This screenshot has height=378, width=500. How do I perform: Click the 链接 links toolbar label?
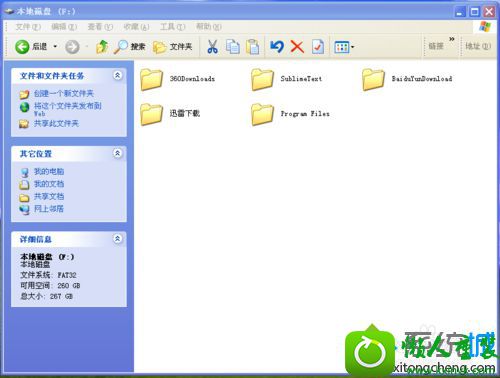(x=436, y=46)
